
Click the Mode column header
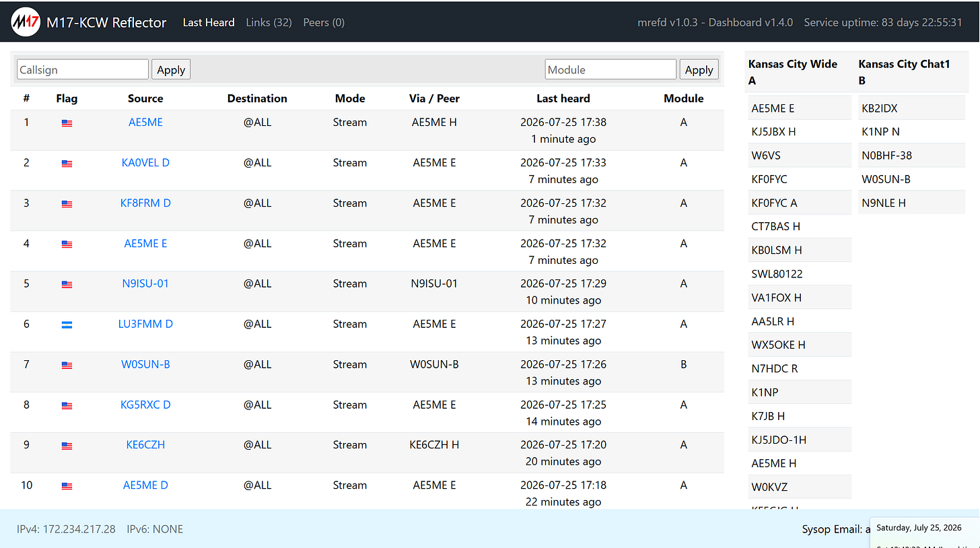pyautogui.click(x=350, y=98)
